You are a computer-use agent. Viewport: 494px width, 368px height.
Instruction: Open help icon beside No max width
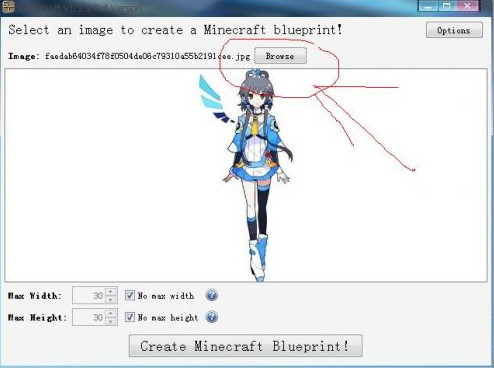pyautogui.click(x=211, y=295)
